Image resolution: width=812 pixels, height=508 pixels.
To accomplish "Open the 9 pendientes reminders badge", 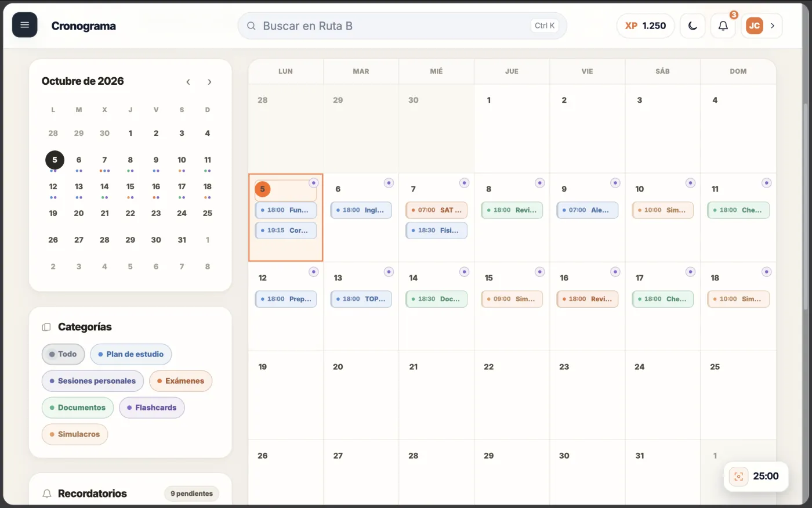I will click(191, 493).
